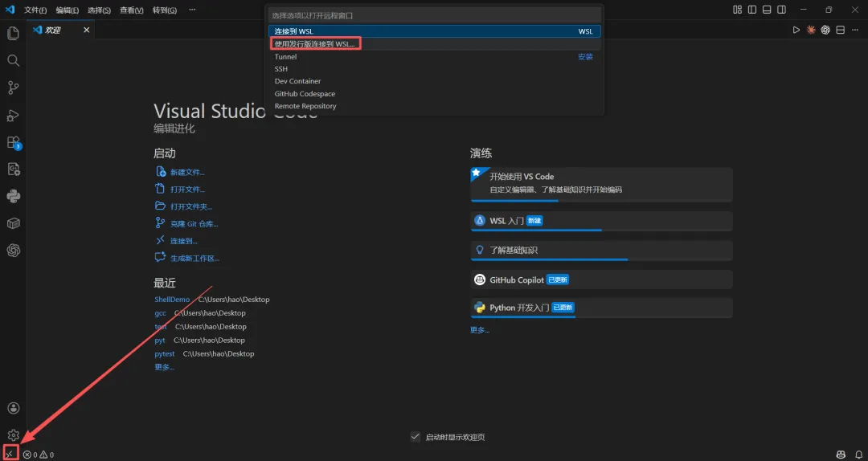Open Source Control view
The image size is (868, 461).
[13, 88]
